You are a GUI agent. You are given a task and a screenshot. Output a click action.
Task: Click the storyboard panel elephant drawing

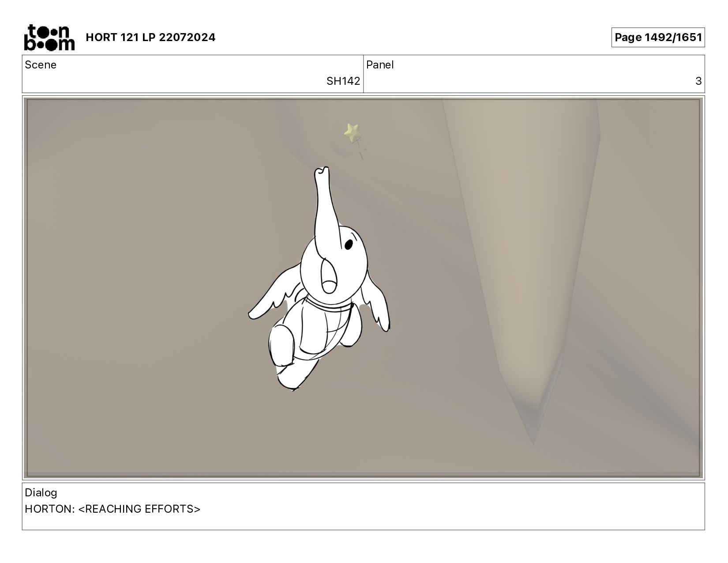pos(319,279)
